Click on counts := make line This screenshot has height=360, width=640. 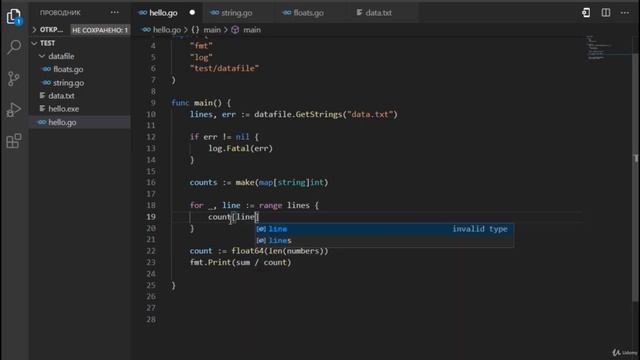click(259, 182)
